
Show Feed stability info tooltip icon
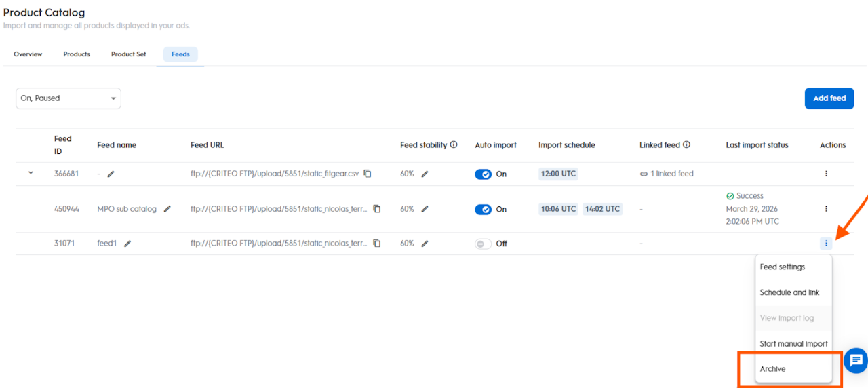coord(454,144)
